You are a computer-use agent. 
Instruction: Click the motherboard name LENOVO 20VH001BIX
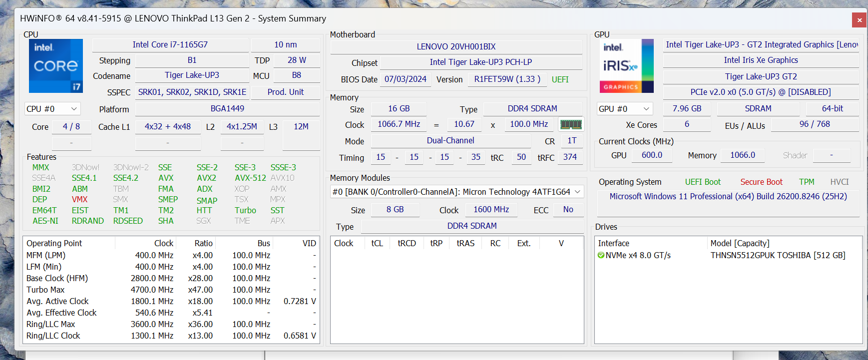(456, 46)
